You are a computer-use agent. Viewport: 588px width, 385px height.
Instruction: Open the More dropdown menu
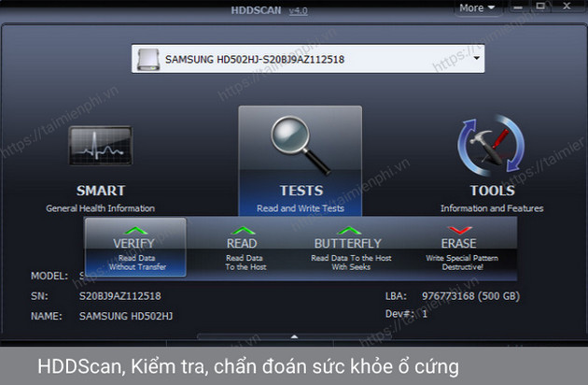coord(477,7)
